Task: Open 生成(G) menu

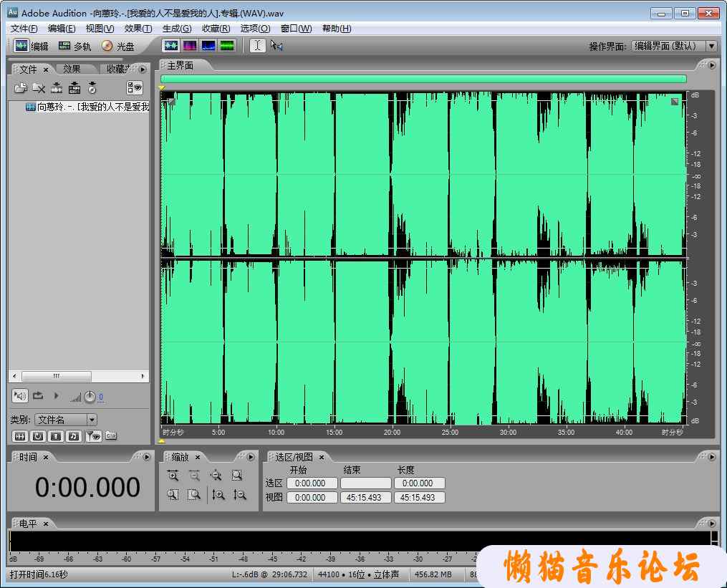Action: coord(177,28)
